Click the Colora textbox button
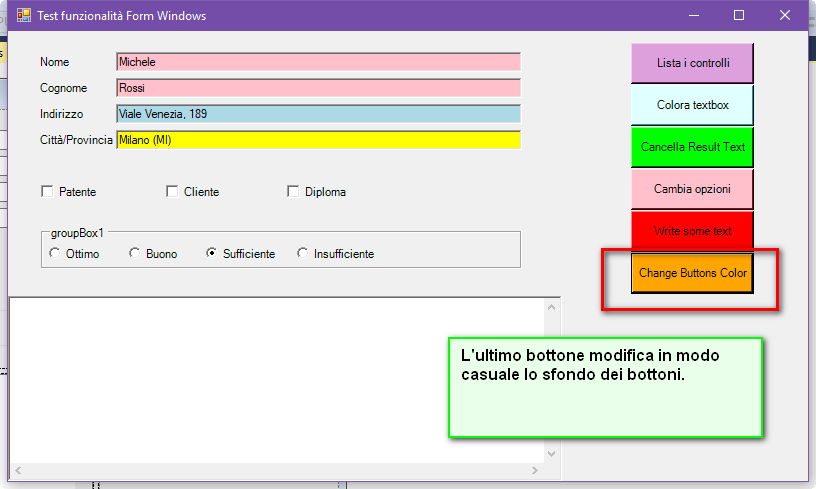The height and width of the screenshot is (489, 816). 692,105
